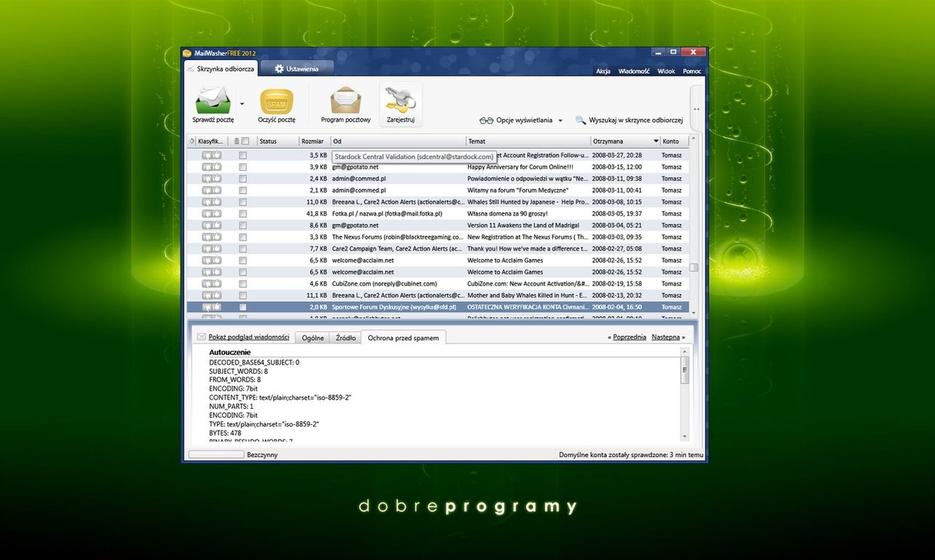Tick the delete checkbox for CubiZone email

click(x=243, y=284)
